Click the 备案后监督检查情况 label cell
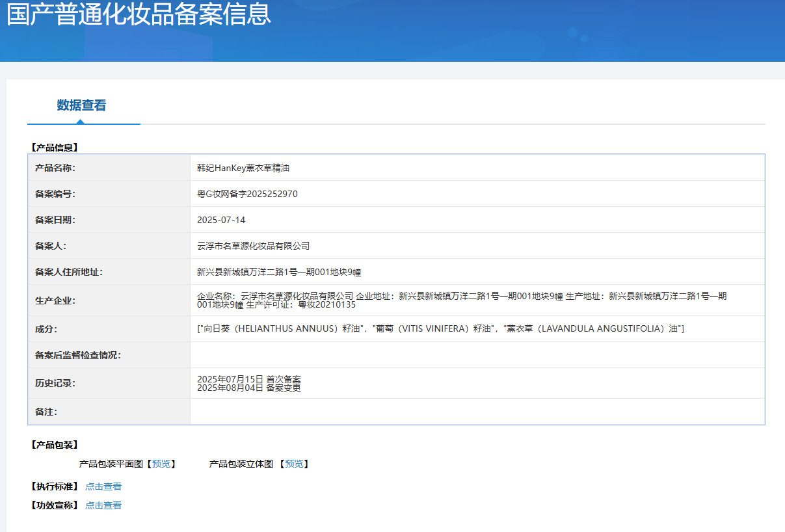785x532 pixels. click(78, 355)
